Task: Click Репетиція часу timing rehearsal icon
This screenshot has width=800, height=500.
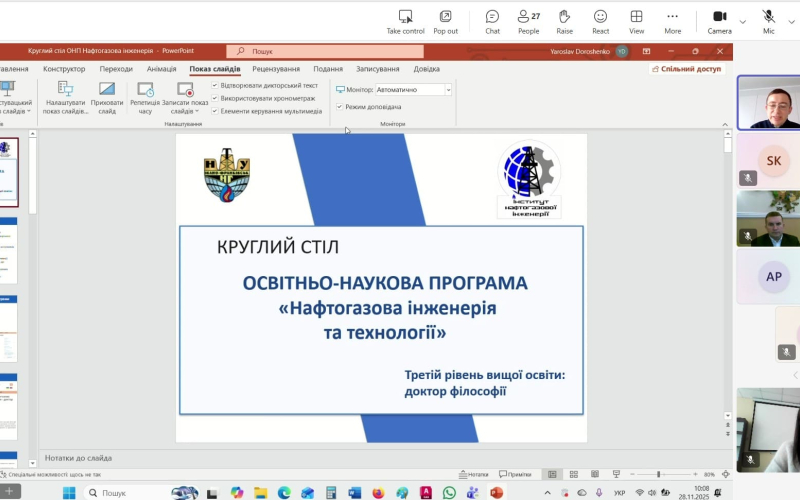Action: (x=145, y=89)
